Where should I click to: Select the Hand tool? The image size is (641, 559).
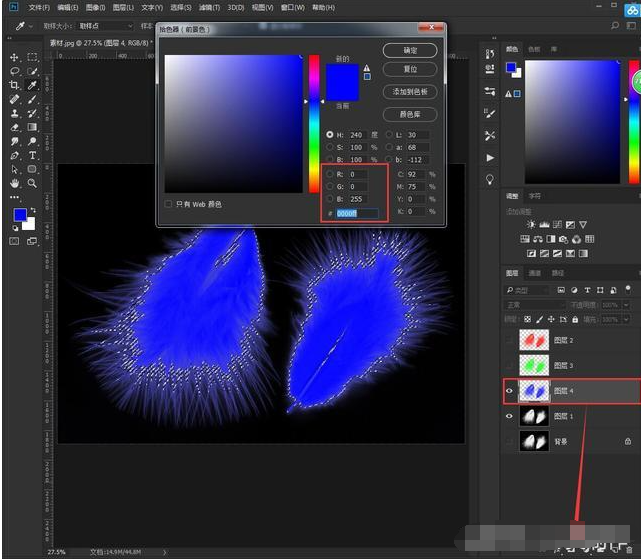coord(15,184)
